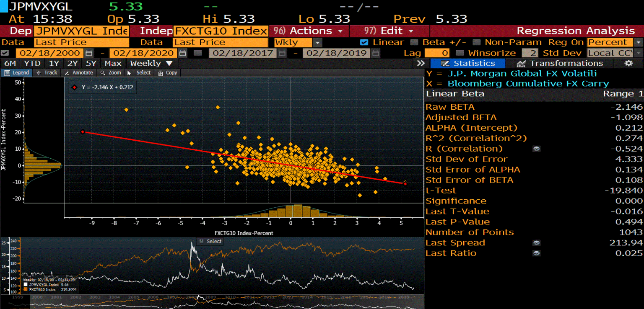Click regression equation legend marker

pos(75,88)
